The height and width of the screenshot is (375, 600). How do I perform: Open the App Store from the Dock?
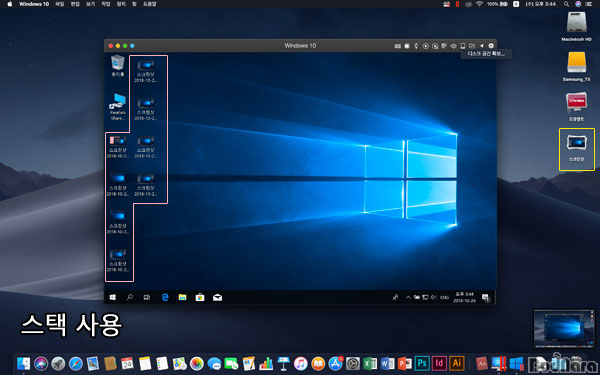pos(336,363)
